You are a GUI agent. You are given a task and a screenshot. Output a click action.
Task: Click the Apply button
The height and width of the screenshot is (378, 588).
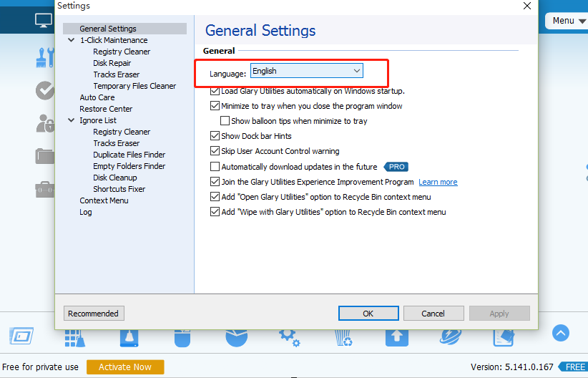pyautogui.click(x=499, y=313)
